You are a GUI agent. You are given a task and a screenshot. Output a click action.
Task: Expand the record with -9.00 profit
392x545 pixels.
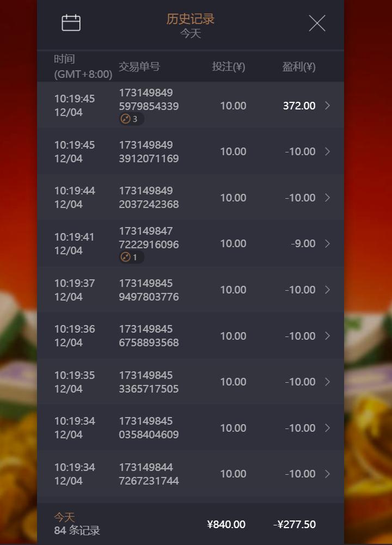point(327,243)
